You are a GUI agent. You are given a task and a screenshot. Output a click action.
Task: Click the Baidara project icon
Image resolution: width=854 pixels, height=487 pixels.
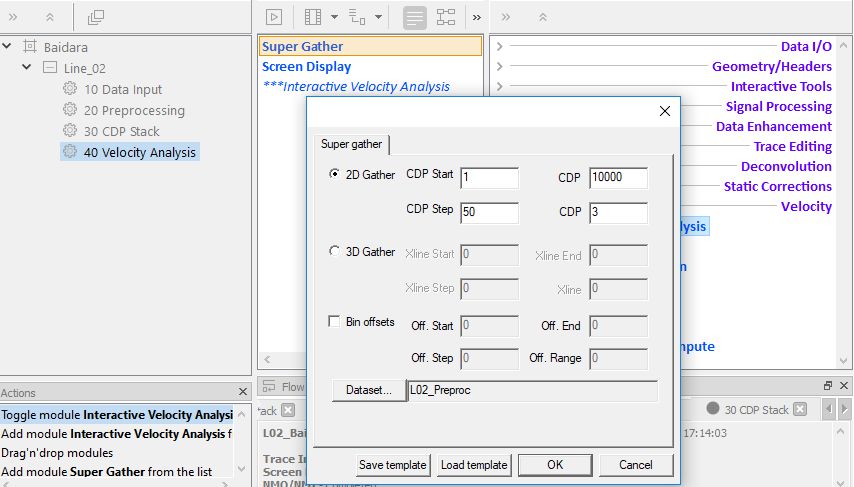click(29, 47)
